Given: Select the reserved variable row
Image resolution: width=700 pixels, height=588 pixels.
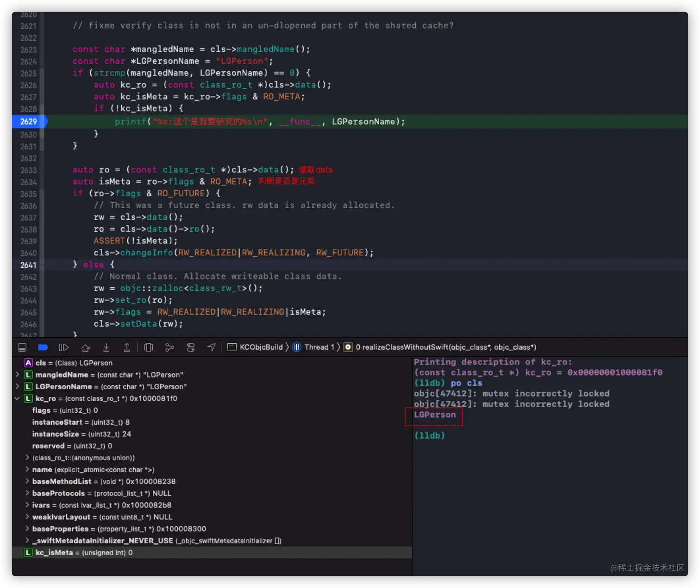Looking at the screenshot, I should (x=212, y=446).
